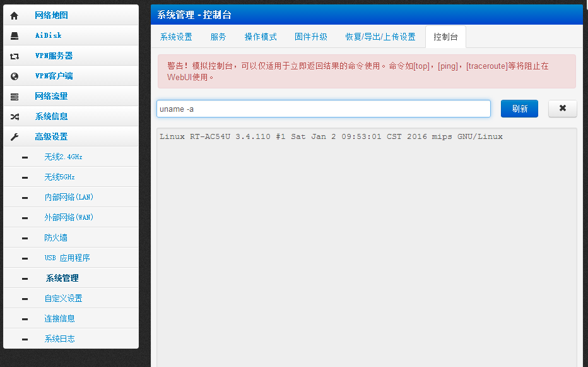Click the dash icon beside 防火墙
Viewport: 588px width, 367px height.
pos(25,238)
